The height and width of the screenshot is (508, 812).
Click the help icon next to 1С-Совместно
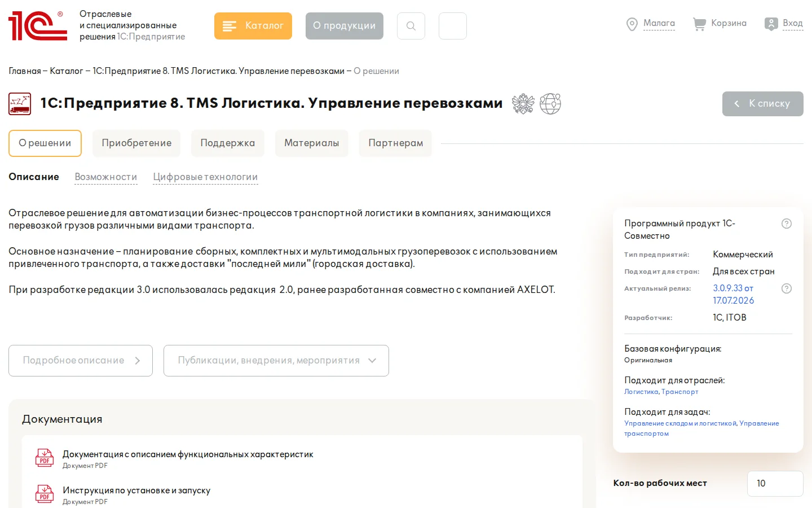pos(787,224)
